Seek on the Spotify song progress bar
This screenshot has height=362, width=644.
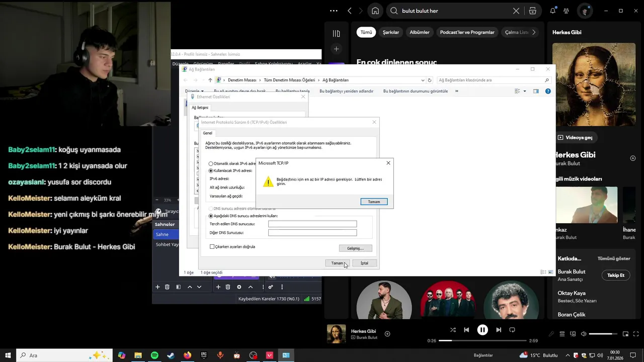[481, 340]
